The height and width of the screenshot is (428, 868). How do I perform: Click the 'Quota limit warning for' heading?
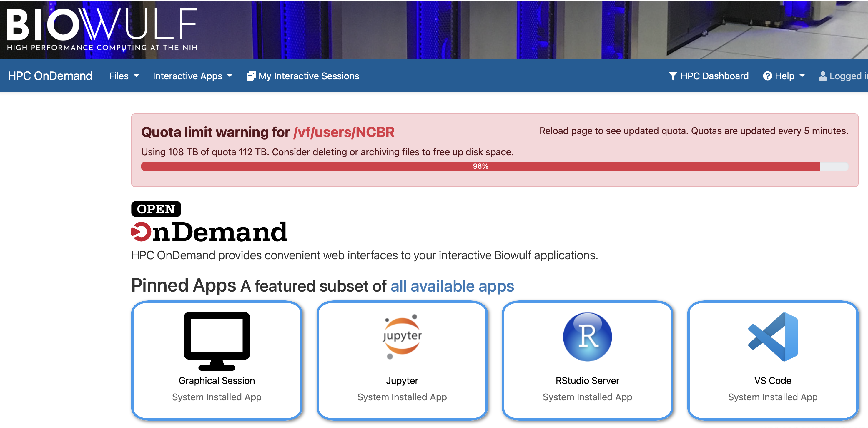[215, 132]
